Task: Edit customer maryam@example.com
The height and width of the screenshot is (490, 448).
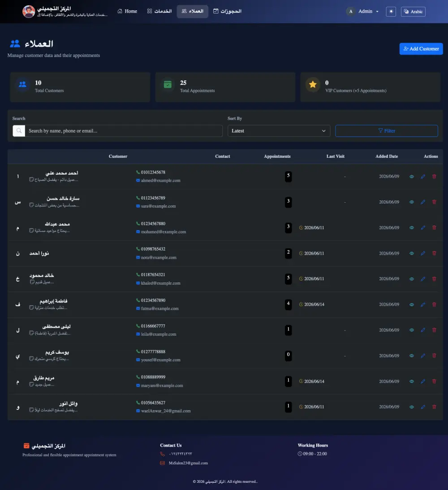Action: (423, 381)
